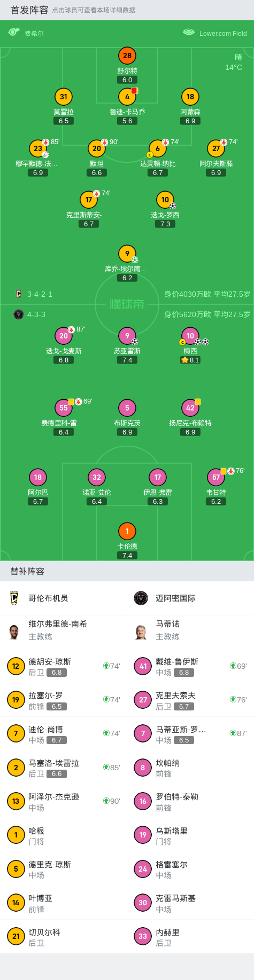This screenshot has width=254, height=980.
Task: Open the 库乔-埃尔南 number 9 badge
Action: 127,254
